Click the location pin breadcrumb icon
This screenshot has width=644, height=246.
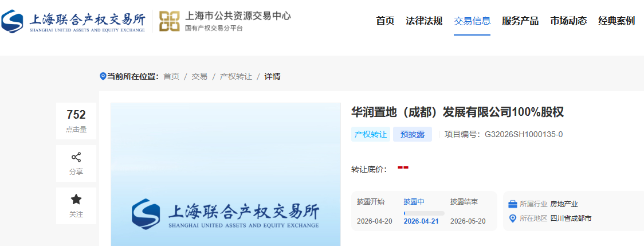pyautogui.click(x=103, y=76)
